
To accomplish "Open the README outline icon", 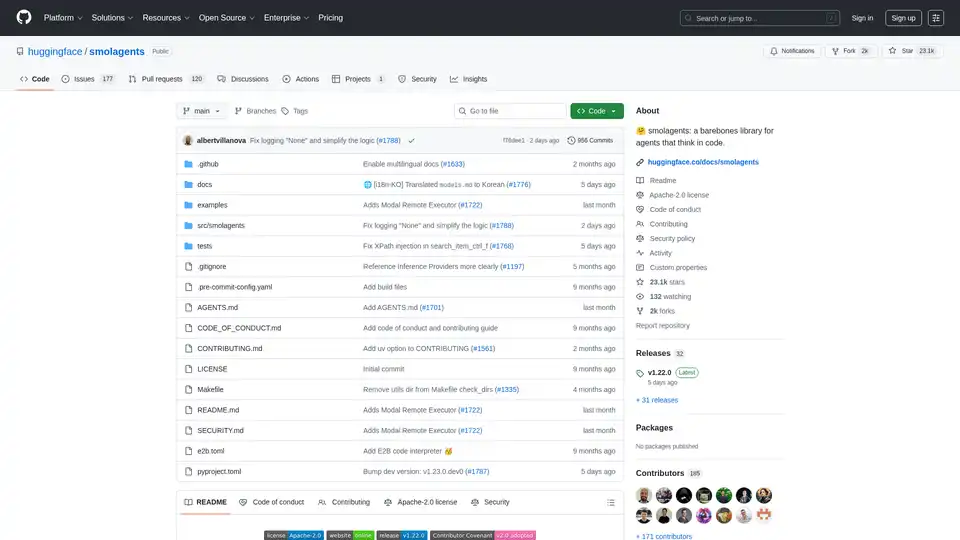I will tap(611, 502).
